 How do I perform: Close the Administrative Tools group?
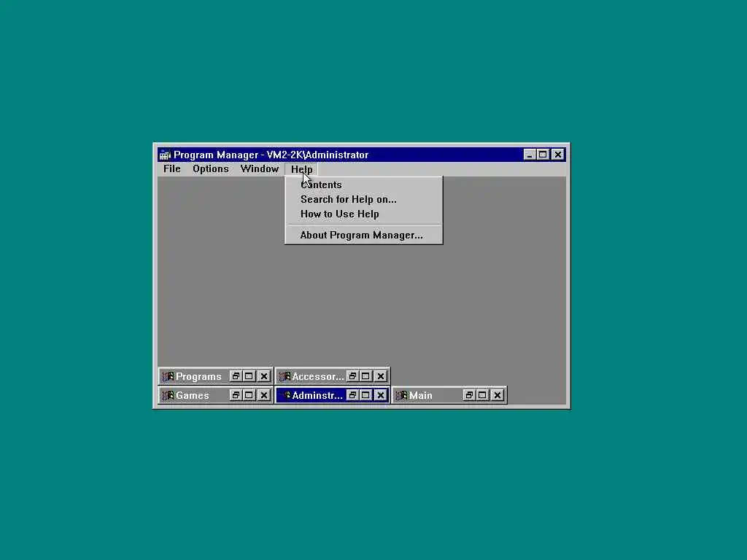pyautogui.click(x=381, y=395)
